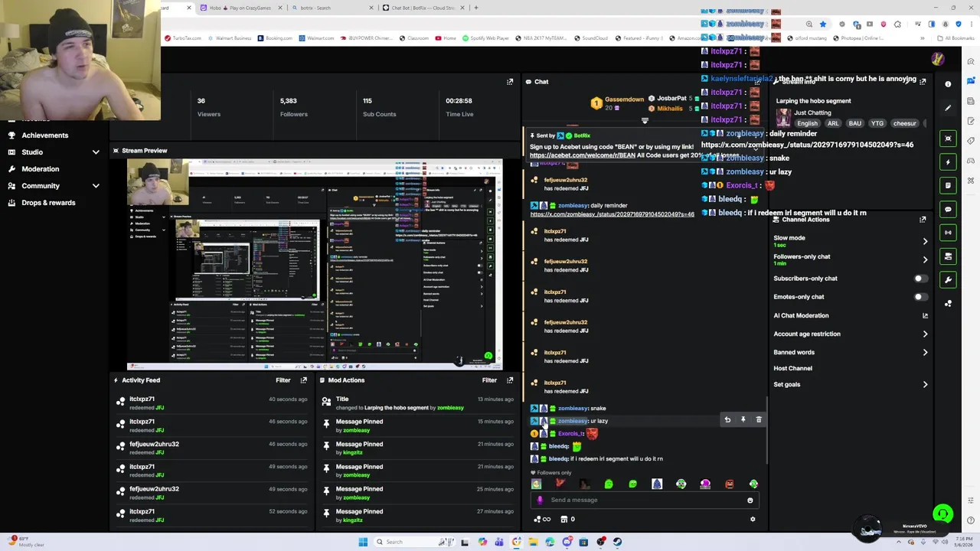The height and width of the screenshot is (551, 980).
Task: Pop out the session stats panel
Action: pos(510,82)
